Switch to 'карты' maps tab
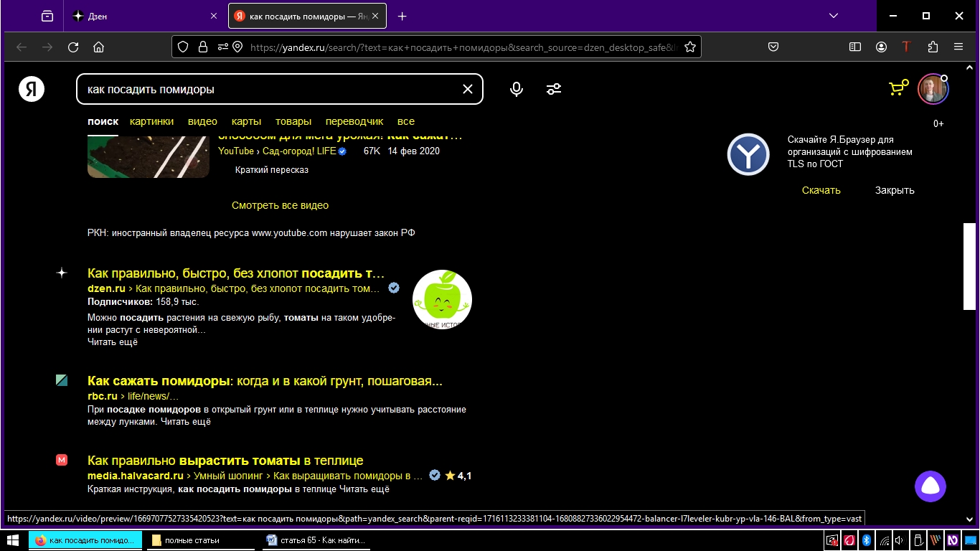 (246, 121)
